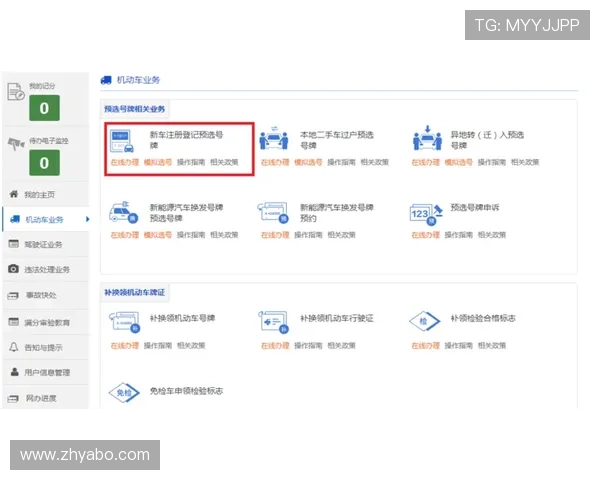
Task: Click 在线办理 under 新车注册登记预选号牌
Action: coord(125,162)
